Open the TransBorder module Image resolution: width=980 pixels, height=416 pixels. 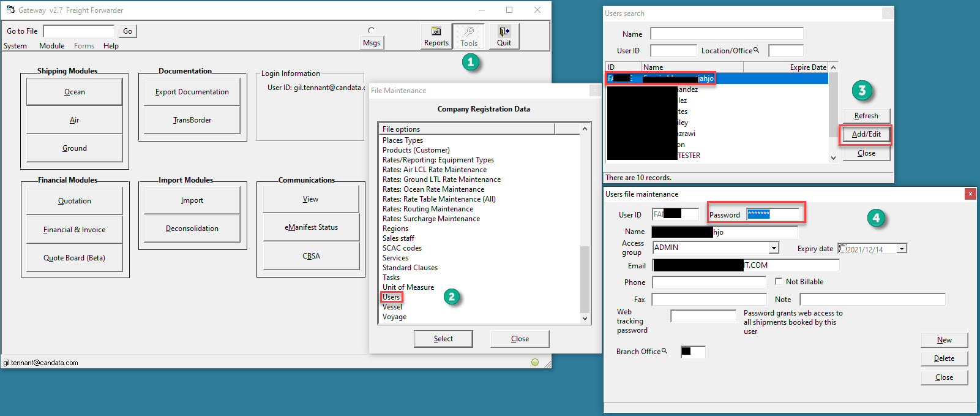coord(192,120)
